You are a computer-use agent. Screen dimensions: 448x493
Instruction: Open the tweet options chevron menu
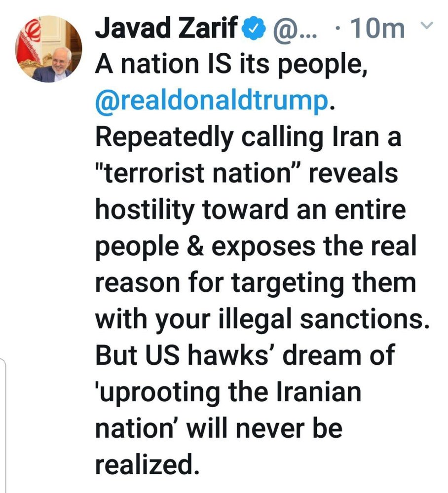tap(427, 26)
